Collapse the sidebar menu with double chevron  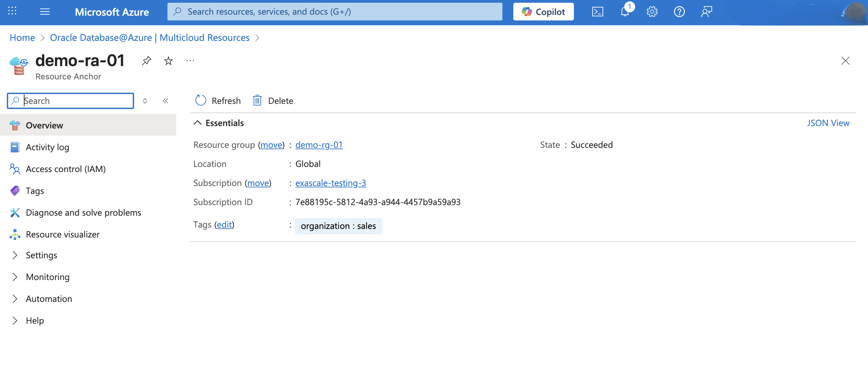coord(165,101)
